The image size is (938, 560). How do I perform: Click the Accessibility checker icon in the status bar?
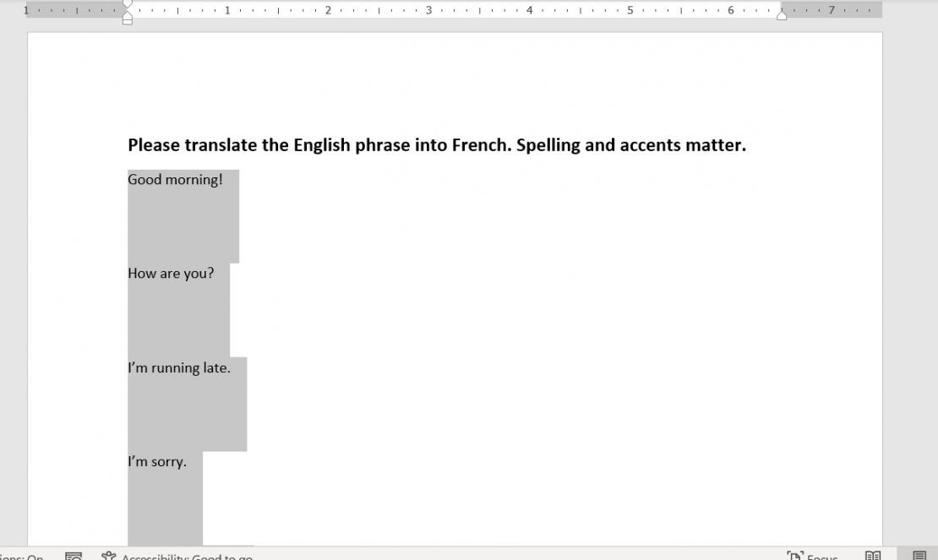pyautogui.click(x=108, y=555)
